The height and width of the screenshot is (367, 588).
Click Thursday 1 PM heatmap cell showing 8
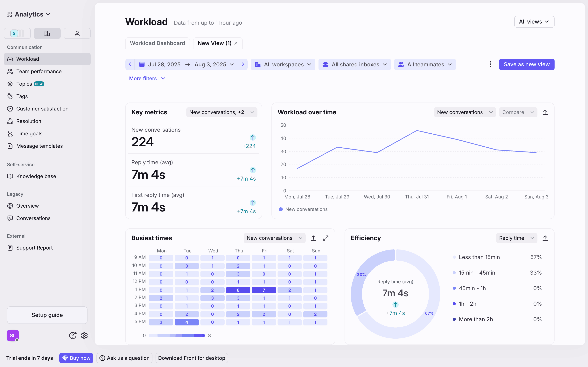click(238, 290)
